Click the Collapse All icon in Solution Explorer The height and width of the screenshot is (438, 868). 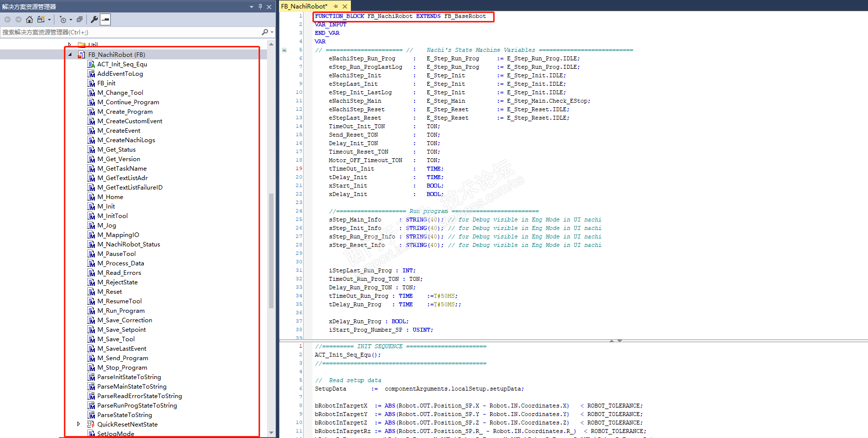pos(79,19)
